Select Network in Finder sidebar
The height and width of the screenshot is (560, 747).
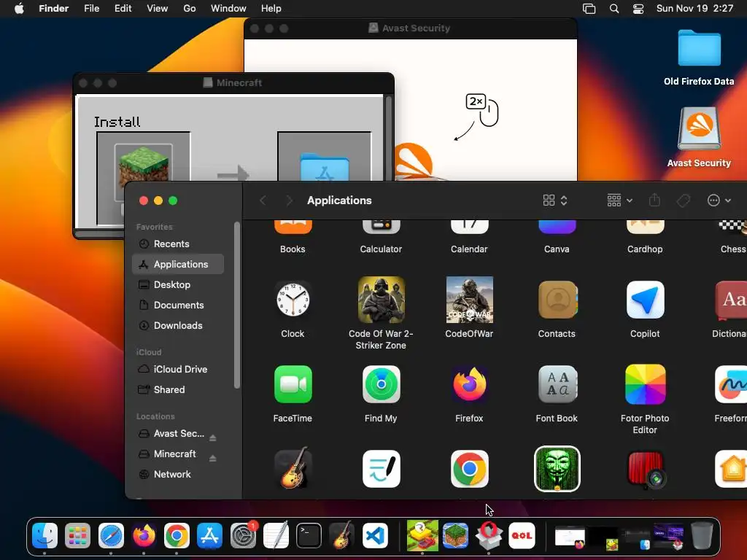pyautogui.click(x=178, y=474)
